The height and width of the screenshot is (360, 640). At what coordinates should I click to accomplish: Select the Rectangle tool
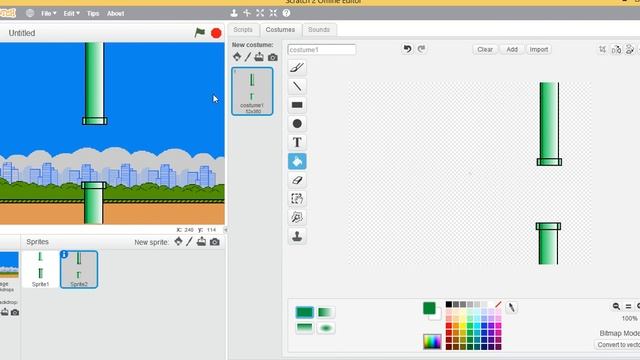pos(297,105)
